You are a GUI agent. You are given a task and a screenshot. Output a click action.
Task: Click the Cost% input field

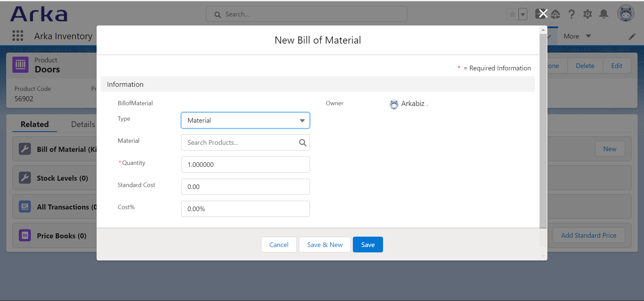[246, 209]
